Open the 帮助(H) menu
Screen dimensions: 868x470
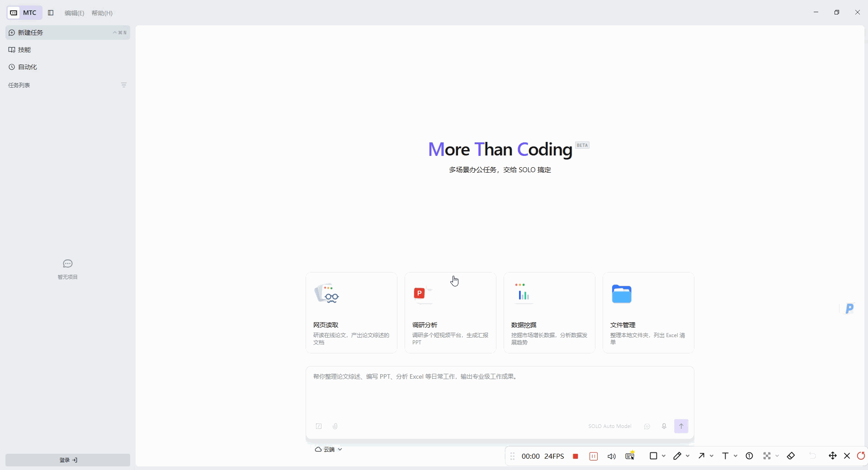102,13
